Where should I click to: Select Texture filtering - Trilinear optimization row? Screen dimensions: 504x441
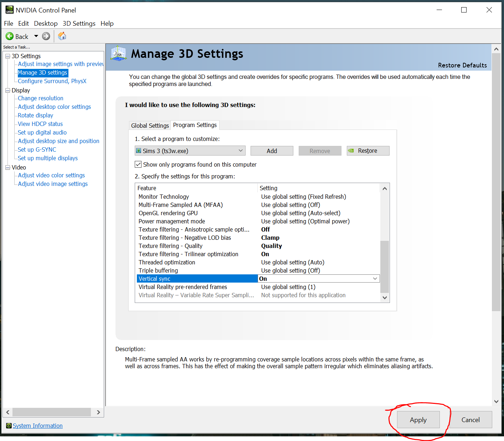point(258,254)
